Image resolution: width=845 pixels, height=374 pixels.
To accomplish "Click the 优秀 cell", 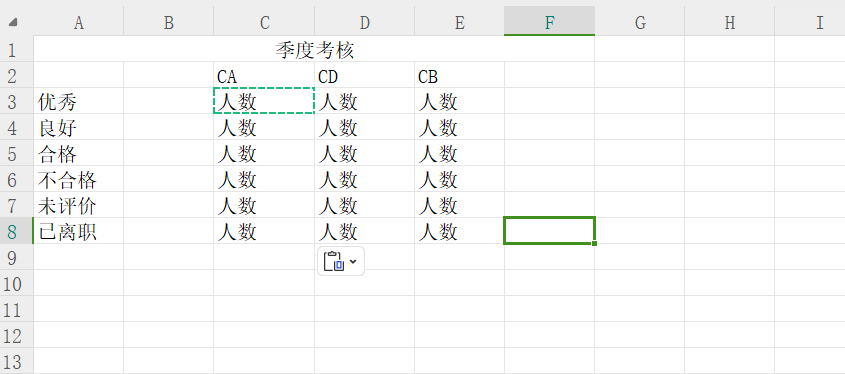I will click(x=79, y=101).
